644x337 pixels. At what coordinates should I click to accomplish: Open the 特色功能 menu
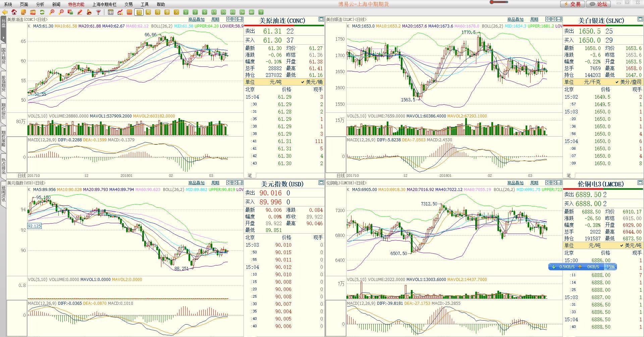(76, 4)
